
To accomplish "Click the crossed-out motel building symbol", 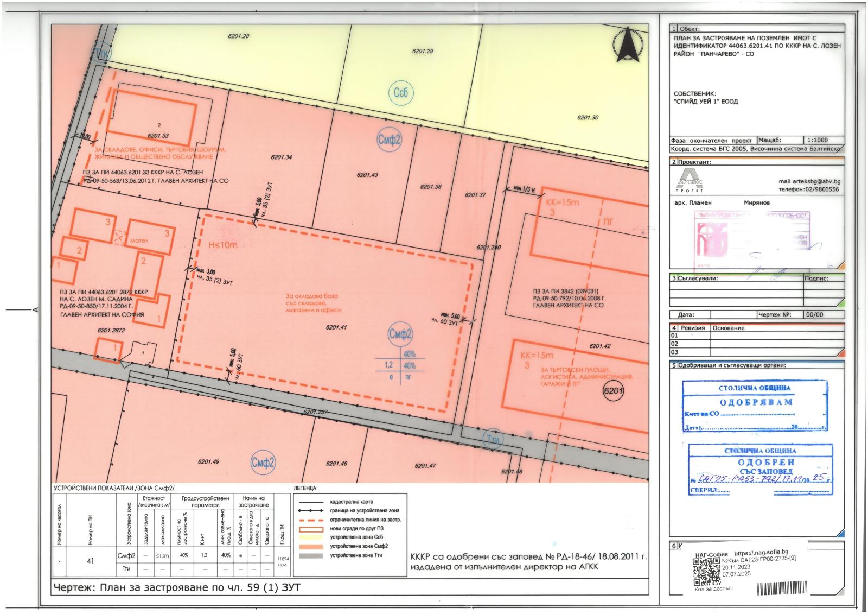I will [119, 236].
